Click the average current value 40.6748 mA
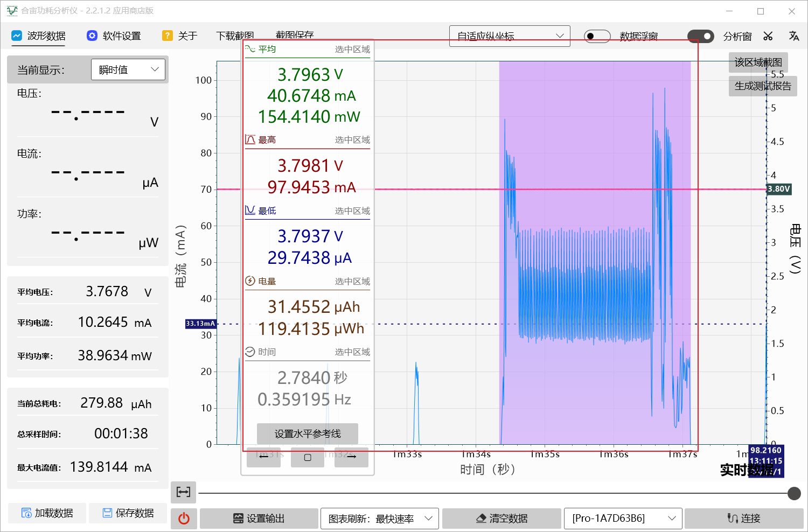Image resolution: width=808 pixels, height=532 pixels. [x=311, y=96]
